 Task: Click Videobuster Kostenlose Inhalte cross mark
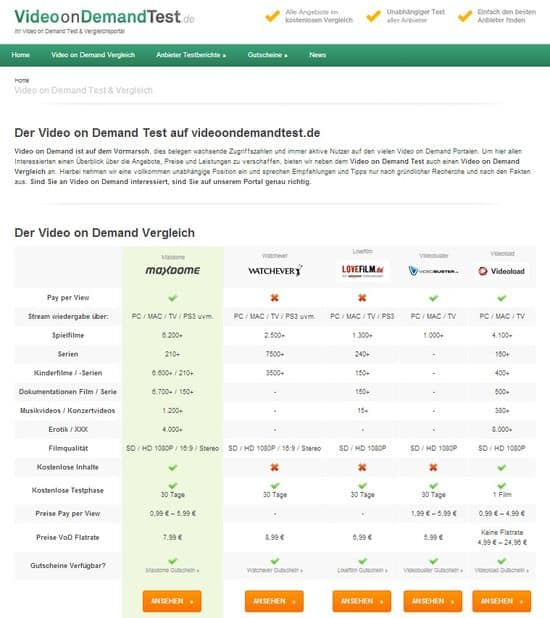point(433,467)
